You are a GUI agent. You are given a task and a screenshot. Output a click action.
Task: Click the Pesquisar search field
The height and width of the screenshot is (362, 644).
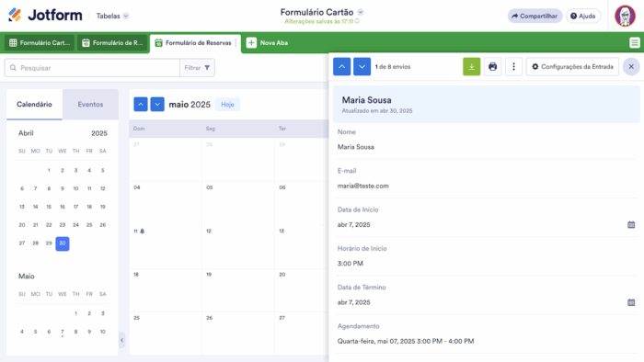92,68
